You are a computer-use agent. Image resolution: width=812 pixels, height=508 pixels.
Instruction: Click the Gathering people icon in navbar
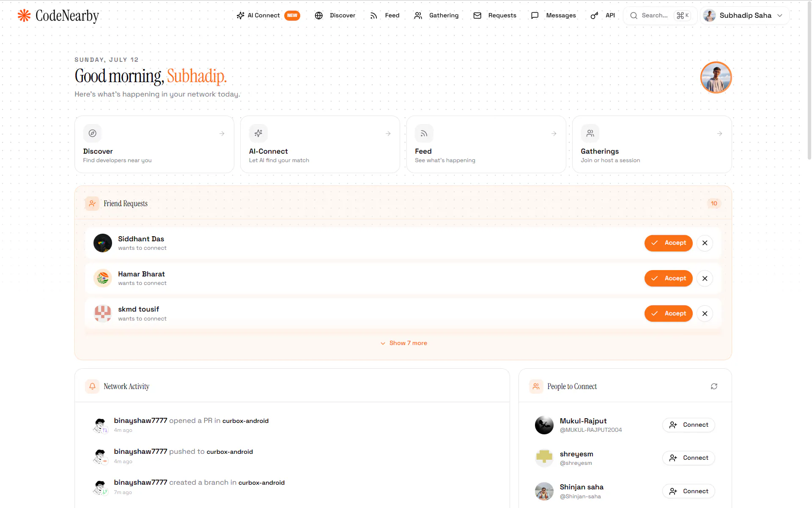(x=418, y=16)
